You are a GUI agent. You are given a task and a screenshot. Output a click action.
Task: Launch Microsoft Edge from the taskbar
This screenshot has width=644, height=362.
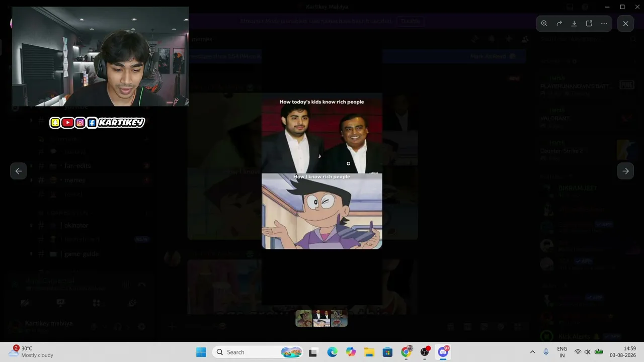pos(332,352)
